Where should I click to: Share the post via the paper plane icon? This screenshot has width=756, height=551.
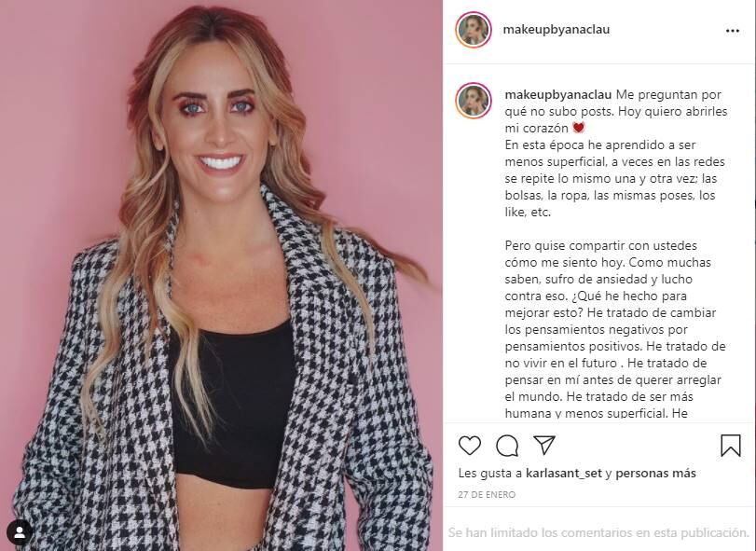(x=544, y=445)
